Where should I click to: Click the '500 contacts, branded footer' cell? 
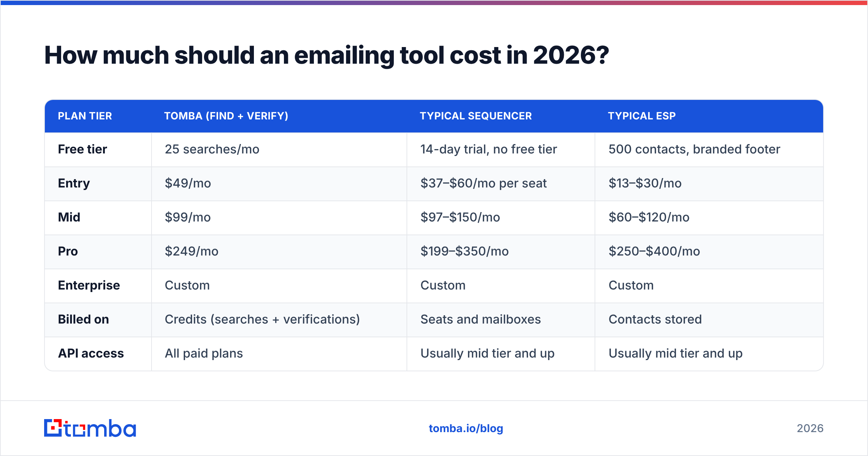coord(694,149)
